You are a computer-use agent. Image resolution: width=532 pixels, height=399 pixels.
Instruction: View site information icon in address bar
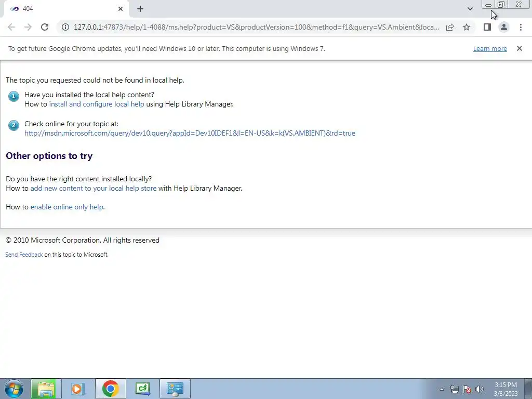(65, 27)
